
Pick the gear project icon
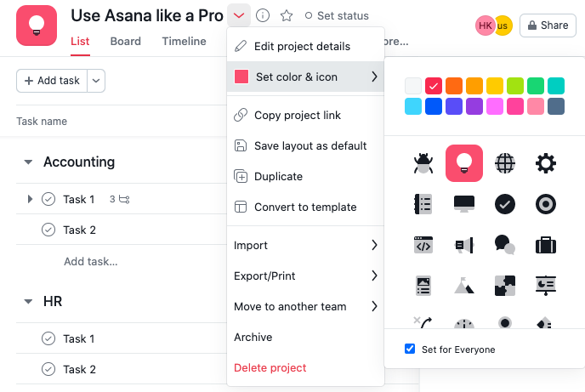coord(545,163)
